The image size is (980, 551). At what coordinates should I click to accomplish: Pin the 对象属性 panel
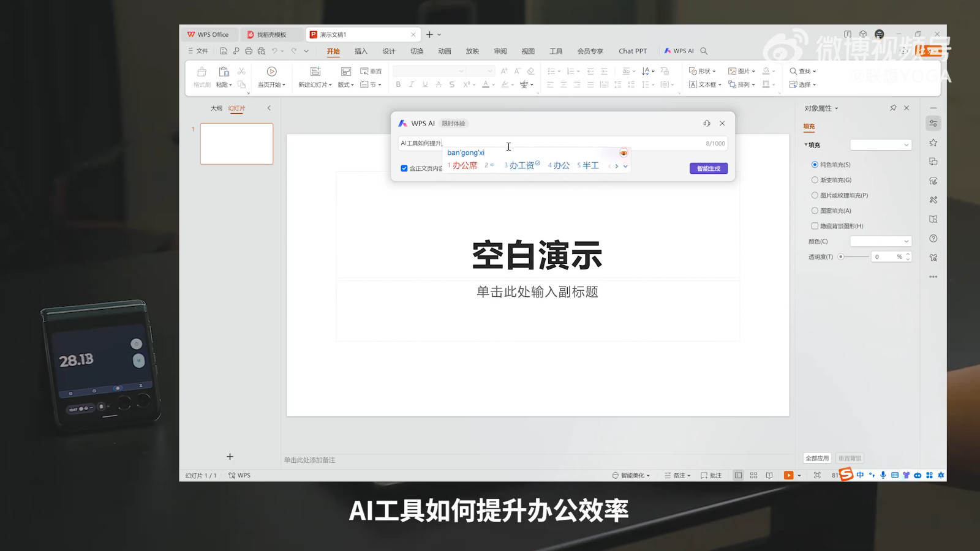coord(893,108)
